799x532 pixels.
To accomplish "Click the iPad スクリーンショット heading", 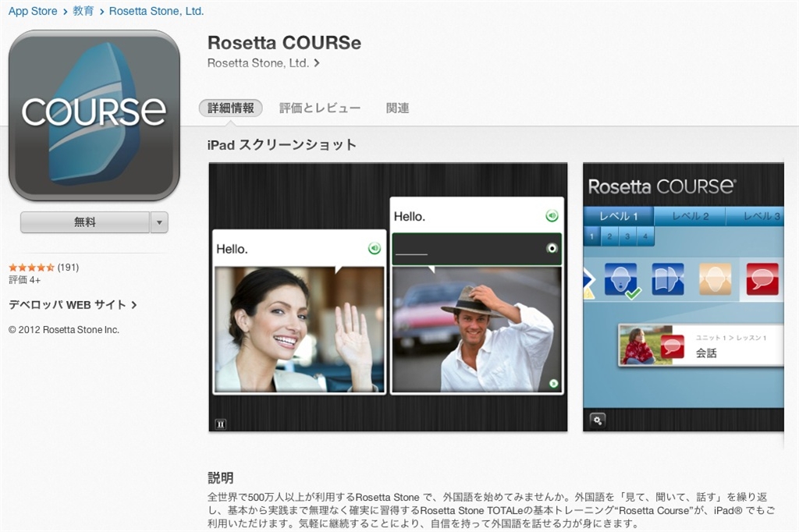I will tap(282, 145).
